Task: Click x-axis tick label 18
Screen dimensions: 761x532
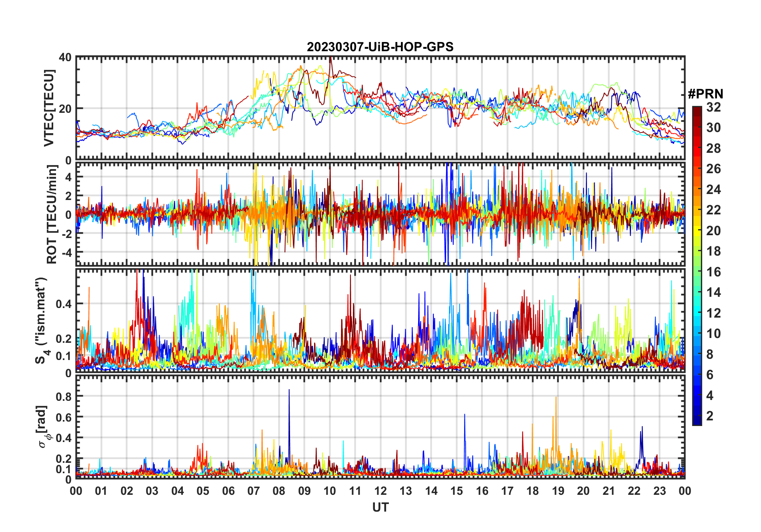Action: click(533, 491)
